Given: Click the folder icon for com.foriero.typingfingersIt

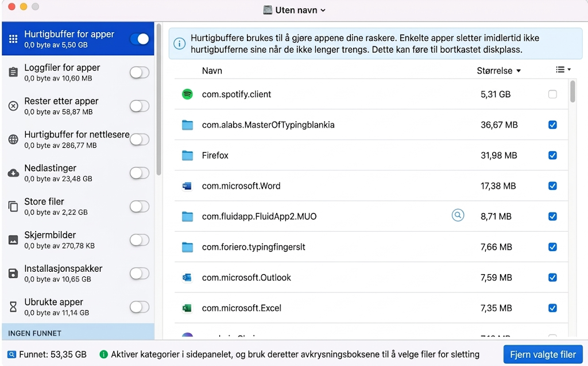Looking at the screenshot, I should (187, 247).
